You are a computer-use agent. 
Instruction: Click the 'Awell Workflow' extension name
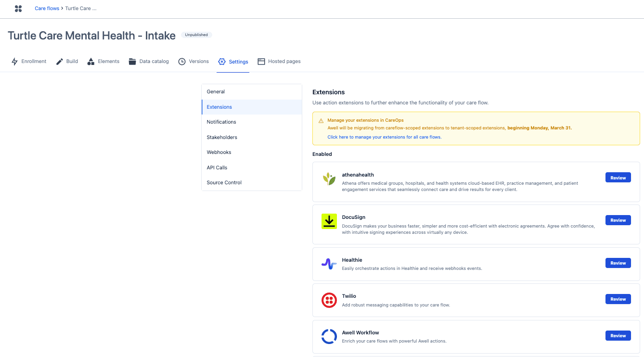point(361,333)
